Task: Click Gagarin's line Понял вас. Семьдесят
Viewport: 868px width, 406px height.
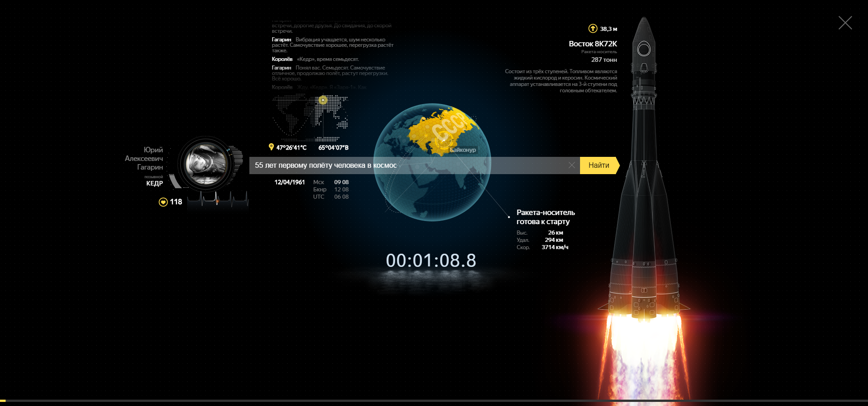Action: [x=330, y=73]
